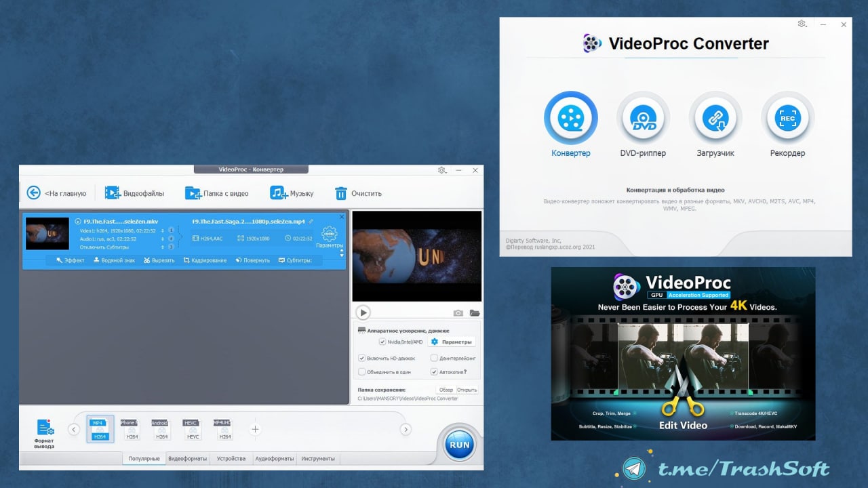This screenshot has width=868, height=488.
Task: Select the Android H264 output format
Action: coord(160,430)
